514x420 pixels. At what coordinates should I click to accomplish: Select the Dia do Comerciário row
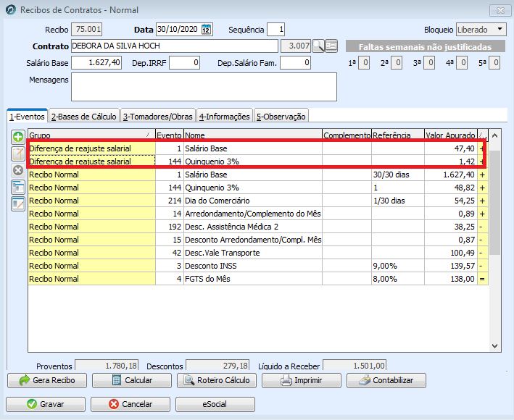pyautogui.click(x=258, y=201)
